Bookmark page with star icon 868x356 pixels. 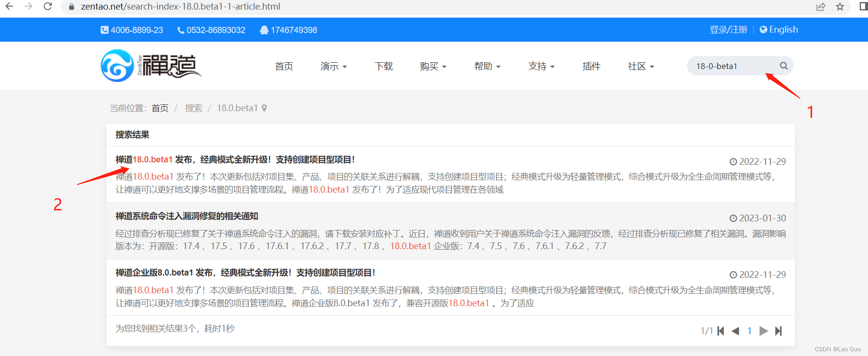(x=840, y=7)
